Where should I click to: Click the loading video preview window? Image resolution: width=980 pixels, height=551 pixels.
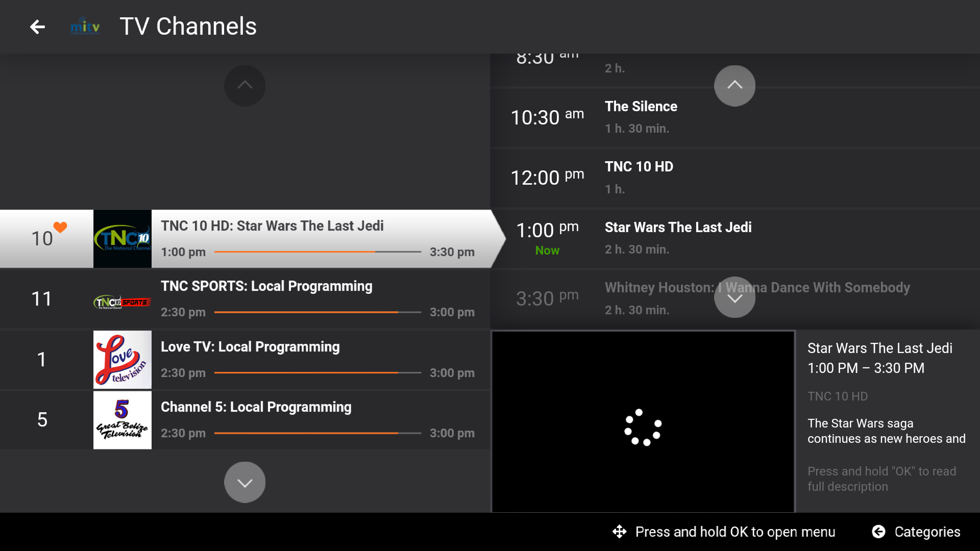coord(643,422)
